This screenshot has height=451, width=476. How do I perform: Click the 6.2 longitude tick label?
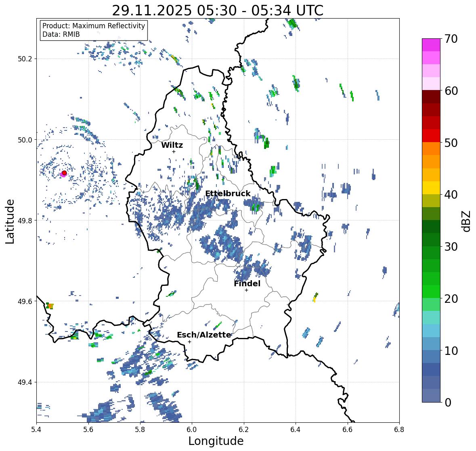(x=244, y=430)
